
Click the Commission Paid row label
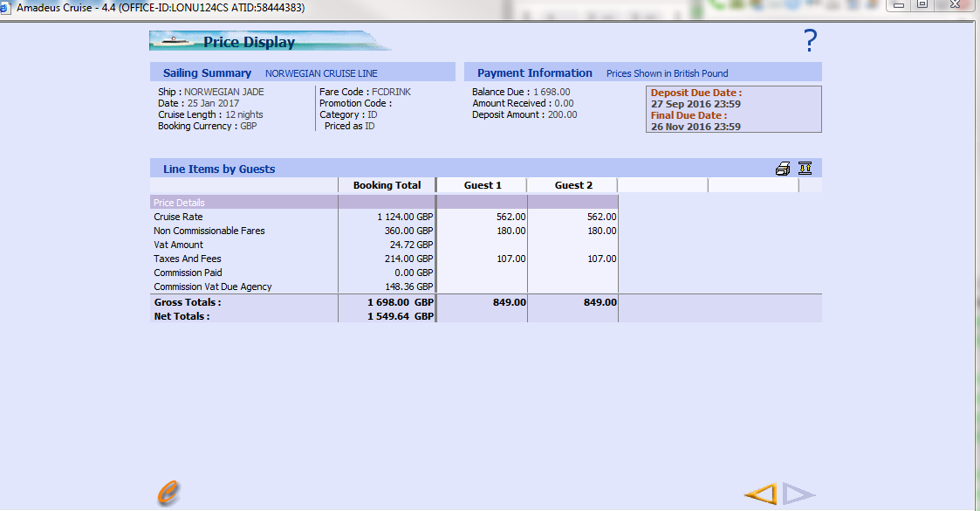click(x=188, y=273)
